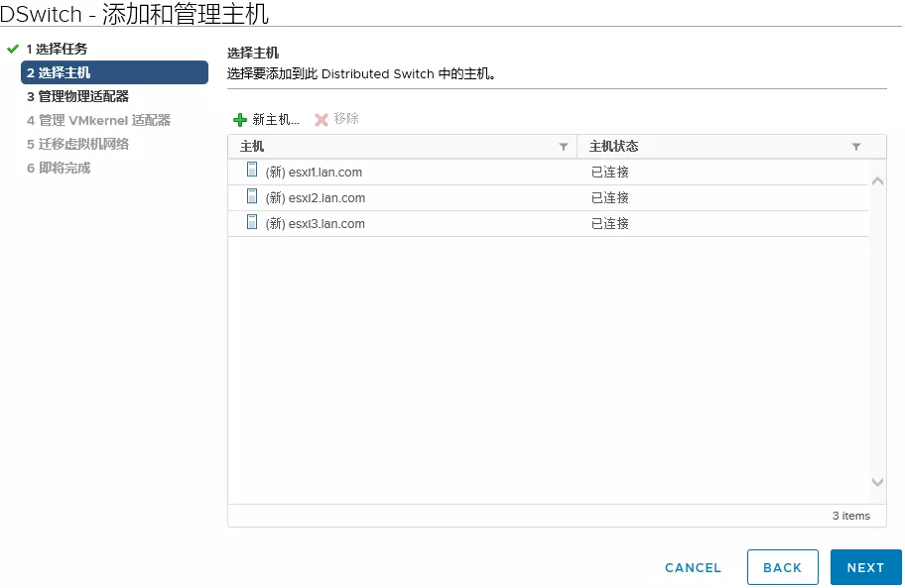Click the esxi3.lan.com host icon
905x588 pixels.
pos(252,222)
